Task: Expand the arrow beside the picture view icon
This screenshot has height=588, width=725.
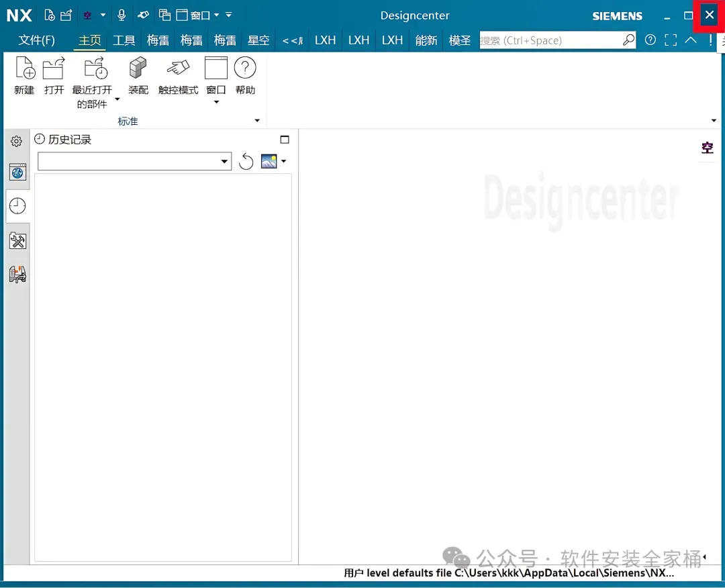Action: pyautogui.click(x=284, y=161)
